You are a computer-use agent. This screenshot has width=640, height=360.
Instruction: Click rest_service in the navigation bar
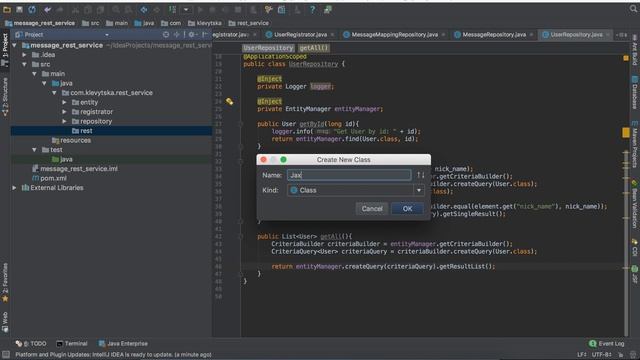coord(249,23)
